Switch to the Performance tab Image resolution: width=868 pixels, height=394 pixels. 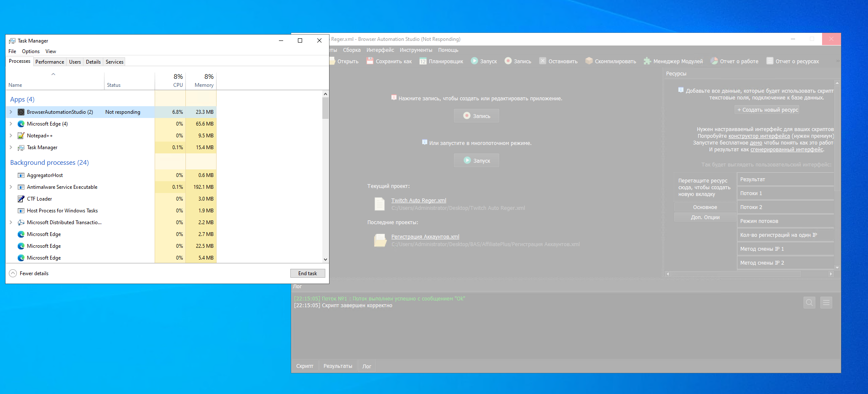tap(50, 62)
